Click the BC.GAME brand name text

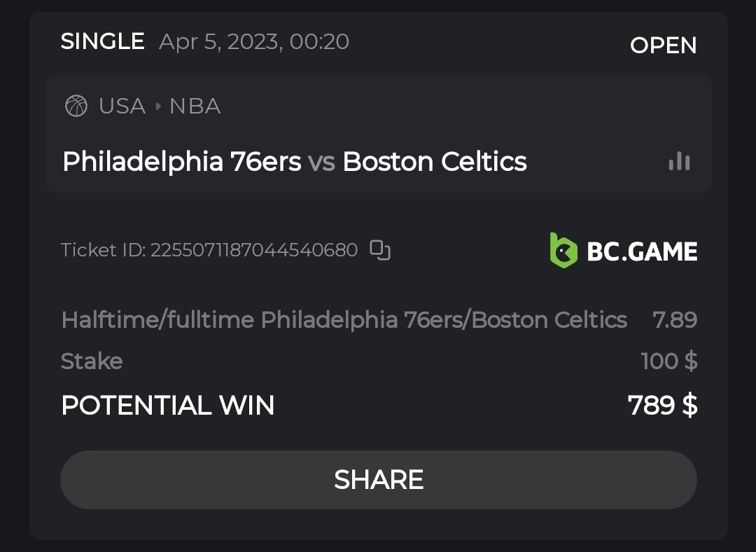coord(642,251)
